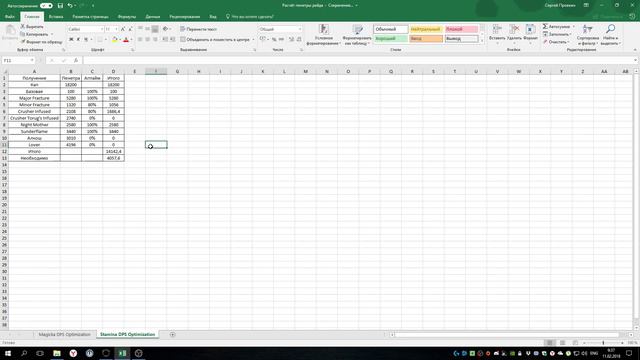Open the Файл tab
Screen dimensions: 640x360
[10, 17]
